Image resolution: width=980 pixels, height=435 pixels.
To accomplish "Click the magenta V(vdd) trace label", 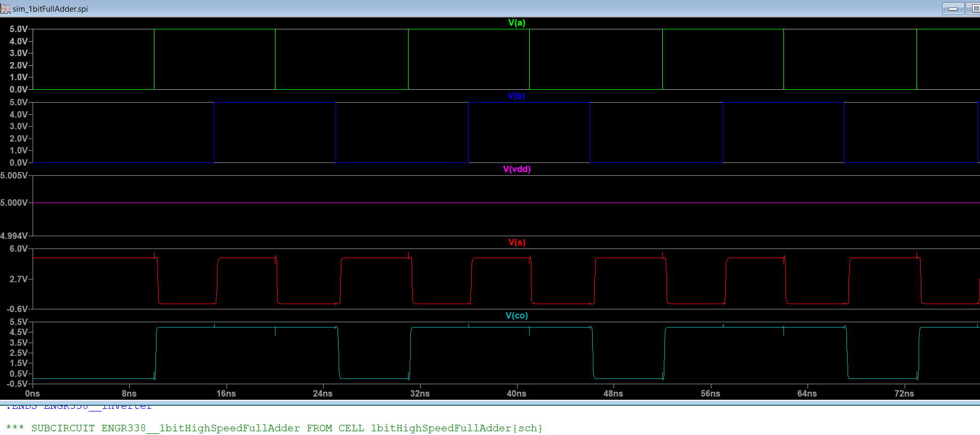I will 516,169.
